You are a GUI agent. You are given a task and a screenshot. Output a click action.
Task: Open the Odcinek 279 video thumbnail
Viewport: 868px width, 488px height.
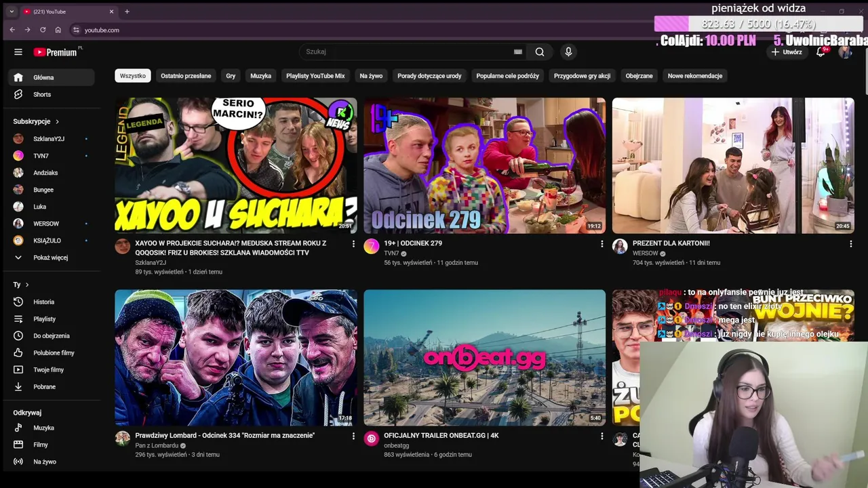(x=484, y=165)
